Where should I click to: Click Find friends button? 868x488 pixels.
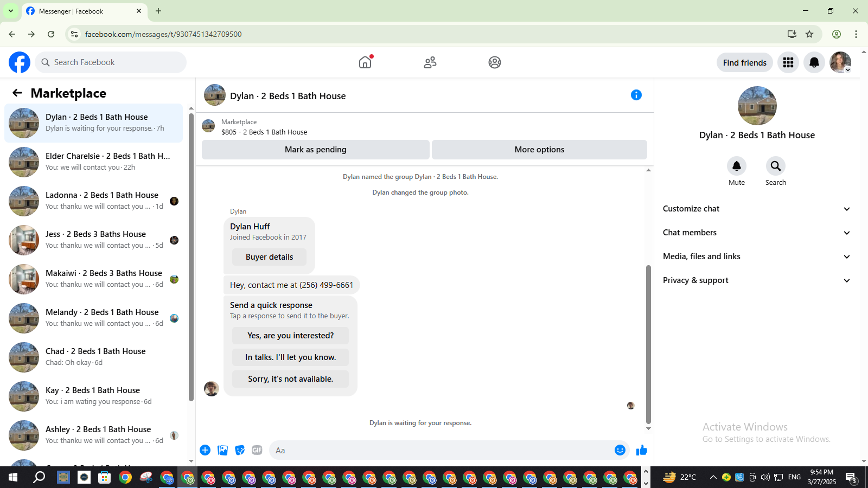744,62
